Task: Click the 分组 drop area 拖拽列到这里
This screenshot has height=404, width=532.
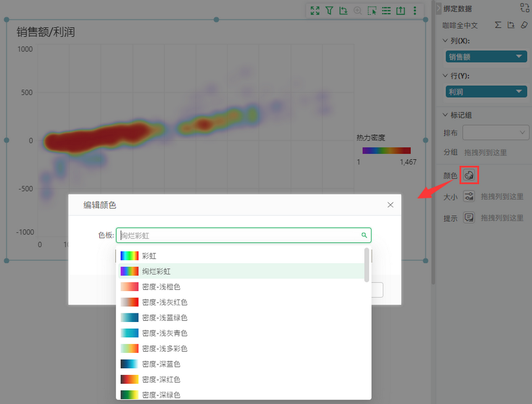Action: [x=485, y=152]
